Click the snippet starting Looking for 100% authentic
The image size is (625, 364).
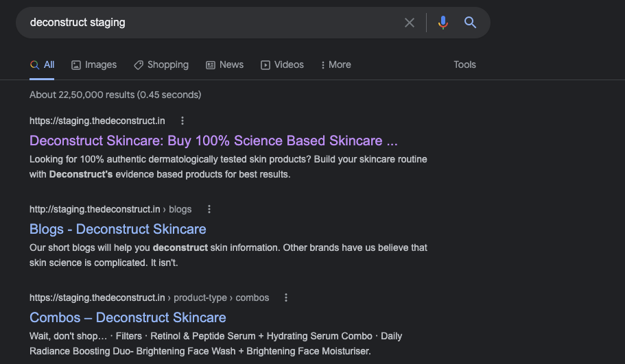click(228, 167)
